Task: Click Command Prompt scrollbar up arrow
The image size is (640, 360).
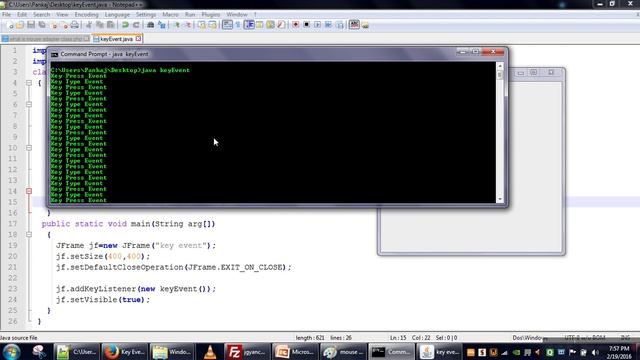Action: (x=500, y=66)
